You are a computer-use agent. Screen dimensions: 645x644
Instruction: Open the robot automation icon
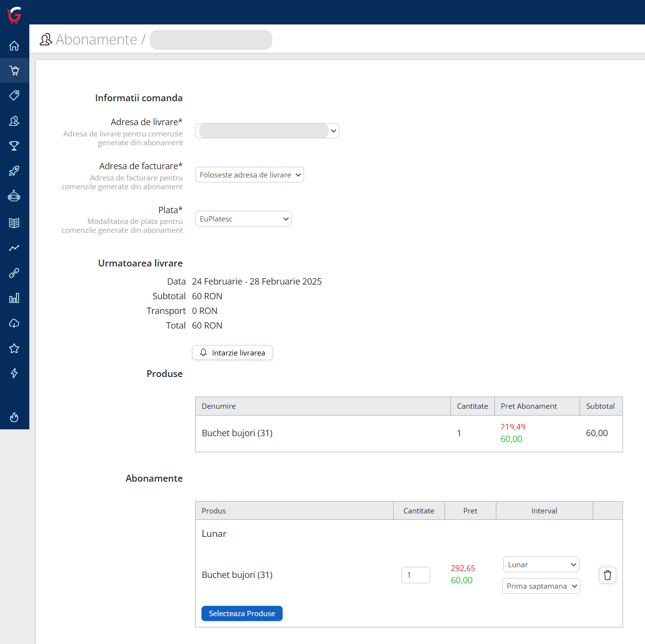(x=14, y=196)
